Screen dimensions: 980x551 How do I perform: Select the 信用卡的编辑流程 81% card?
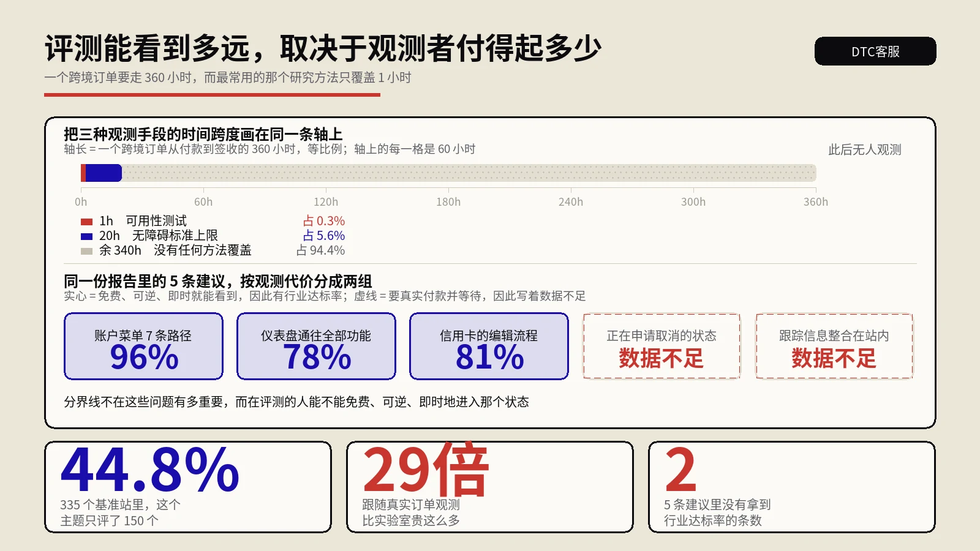point(489,346)
